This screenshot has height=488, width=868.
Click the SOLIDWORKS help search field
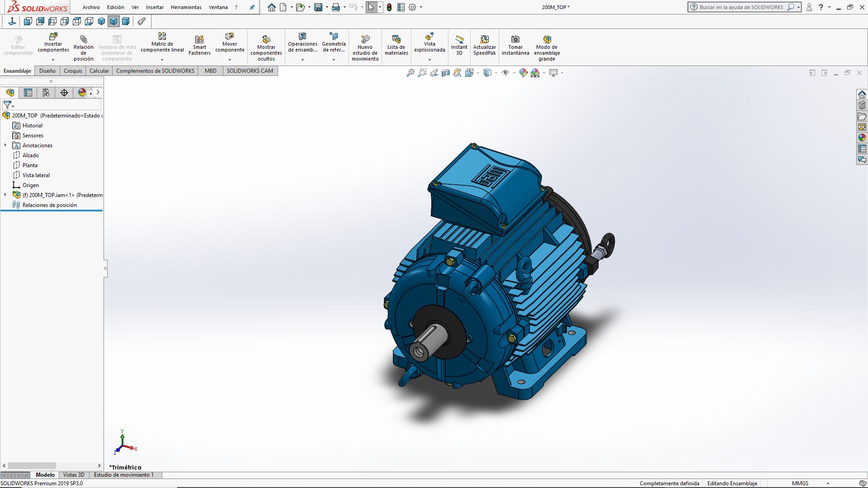tap(741, 7)
